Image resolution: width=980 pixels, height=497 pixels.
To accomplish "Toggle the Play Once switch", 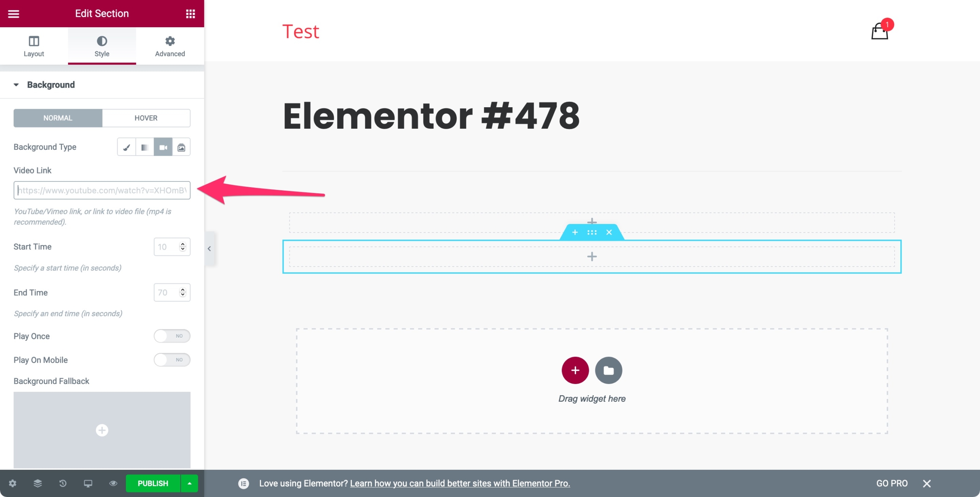I will (x=172, y=336).
